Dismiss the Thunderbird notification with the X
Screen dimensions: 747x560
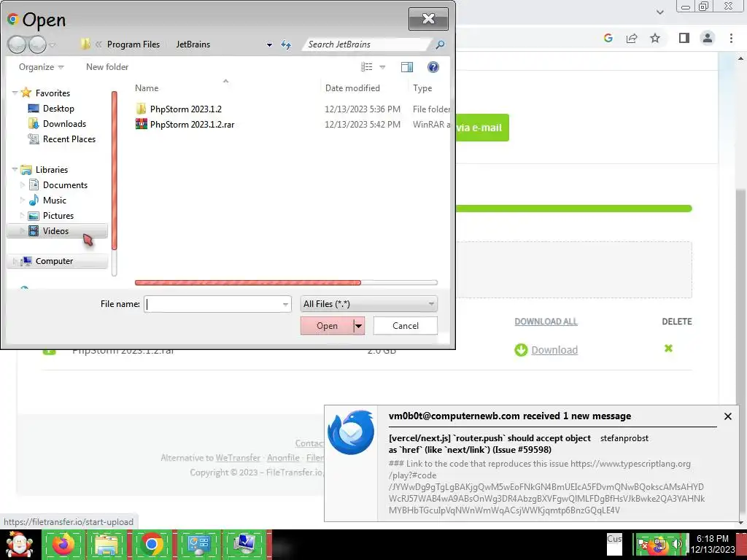click(727, 416)
